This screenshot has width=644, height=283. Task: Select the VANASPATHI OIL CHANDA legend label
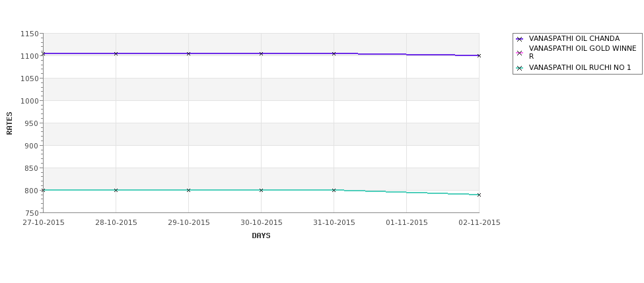(574, 38)
